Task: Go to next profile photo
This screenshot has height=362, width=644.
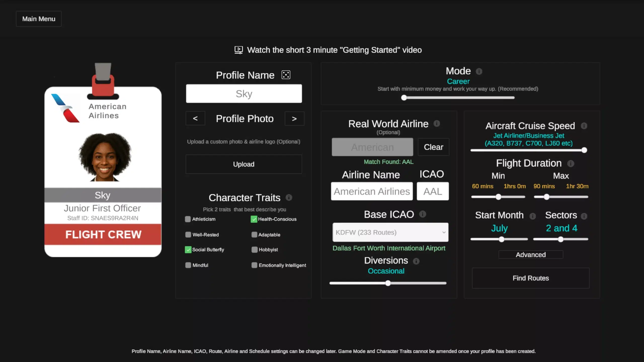Action: tap(294, 119)
